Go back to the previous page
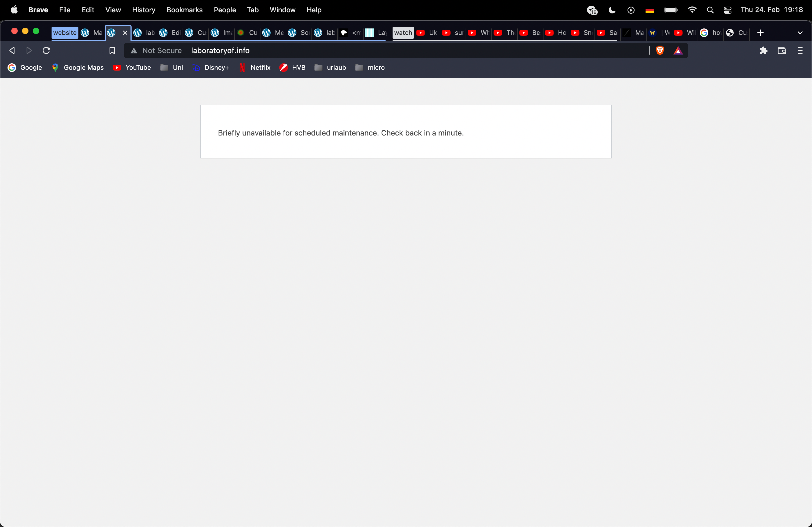The height and width of the screenshot is (527, 812). 12,50
